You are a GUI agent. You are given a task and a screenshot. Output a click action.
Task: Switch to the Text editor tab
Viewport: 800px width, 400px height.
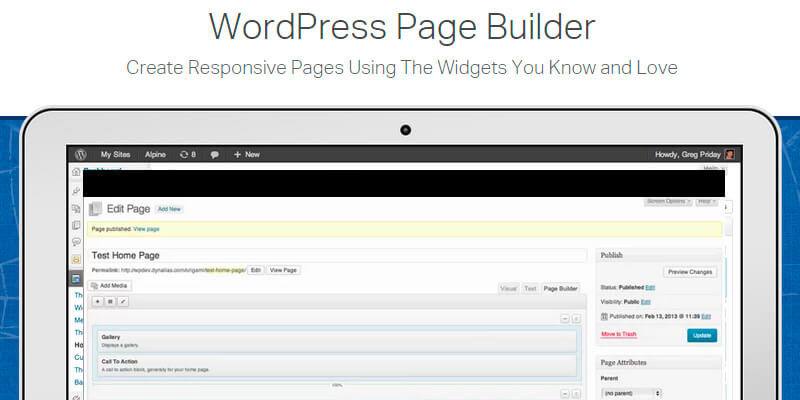tap(530, 288)
